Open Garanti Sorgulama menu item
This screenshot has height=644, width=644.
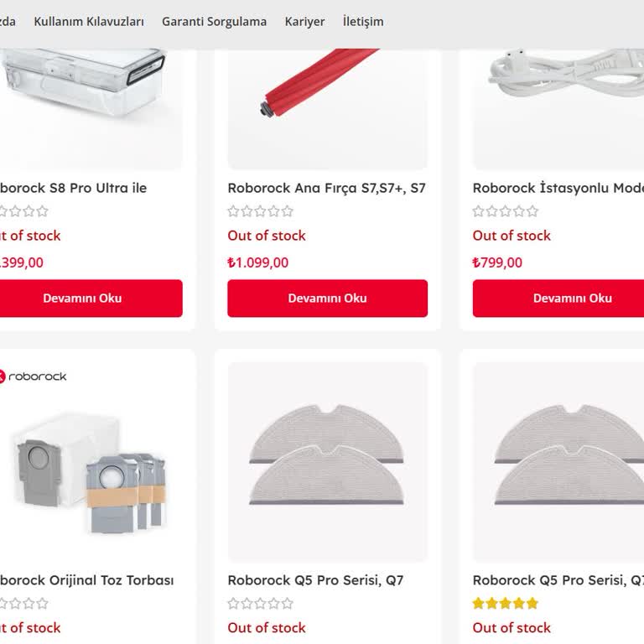(x=214, y=22)
